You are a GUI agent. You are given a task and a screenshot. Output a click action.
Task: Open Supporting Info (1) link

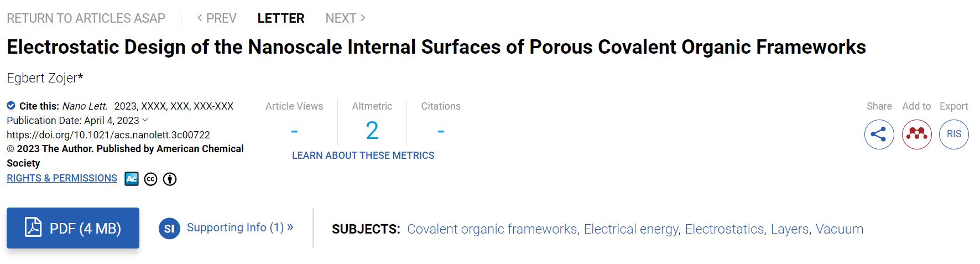(x=240, y=227)
